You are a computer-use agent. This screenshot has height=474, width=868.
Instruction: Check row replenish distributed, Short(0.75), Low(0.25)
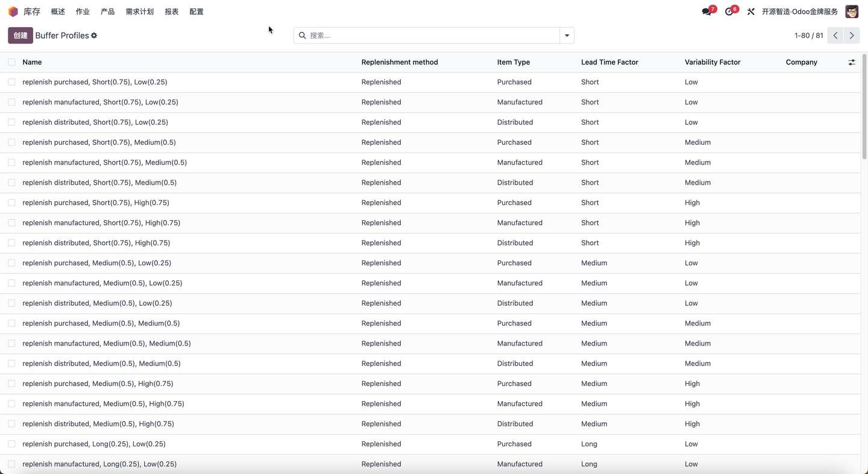coord(11,122)
